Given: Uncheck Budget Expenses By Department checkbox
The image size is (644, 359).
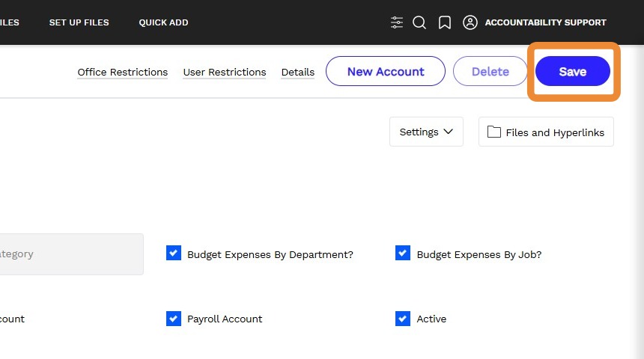Looking at the screenshot, I should click(174, 254).
